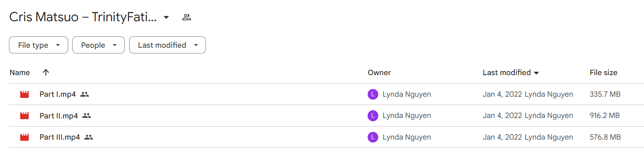Click the Part II.mp4 video file icon
644x167 pixels.
pos(24,116)
